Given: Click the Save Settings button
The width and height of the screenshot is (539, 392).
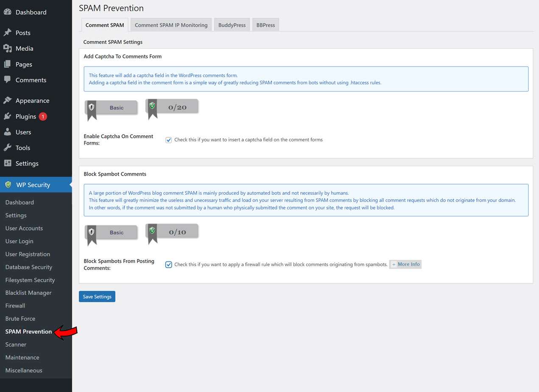Looking at the screenshot, I should point(97,297).
